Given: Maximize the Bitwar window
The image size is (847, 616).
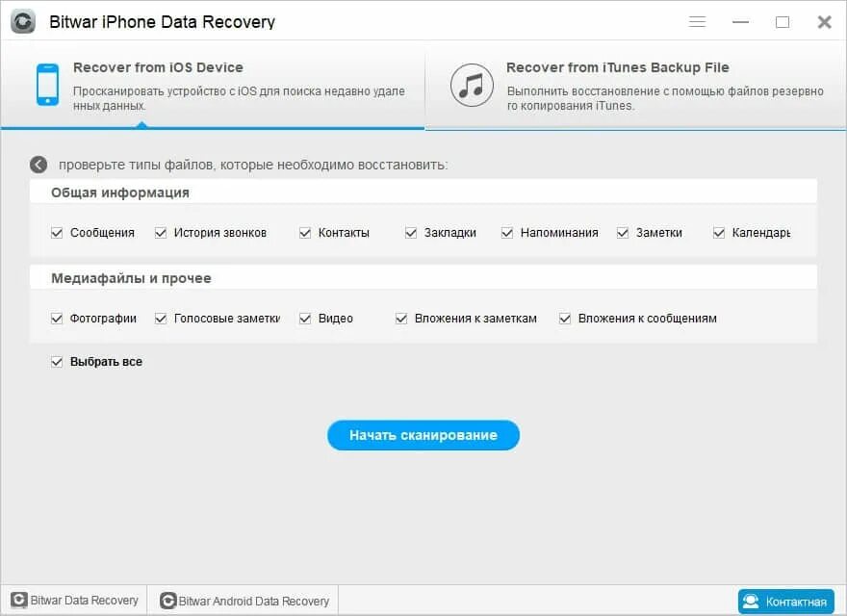Looking at the screenshot, I should coord(783,21).
